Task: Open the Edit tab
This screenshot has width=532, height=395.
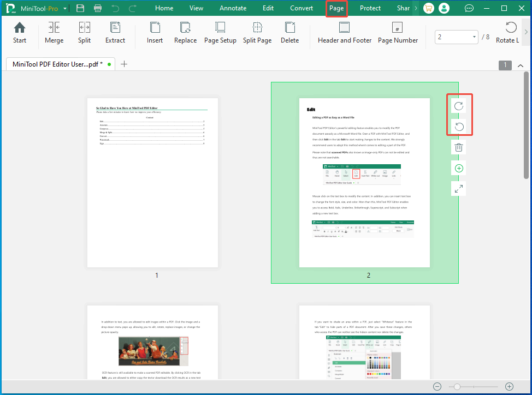Action: pyautogui.click(x=268, y=8)
